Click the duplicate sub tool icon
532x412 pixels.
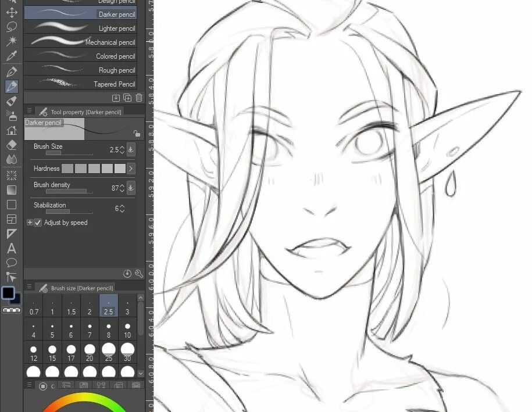[x=127, y=98]
